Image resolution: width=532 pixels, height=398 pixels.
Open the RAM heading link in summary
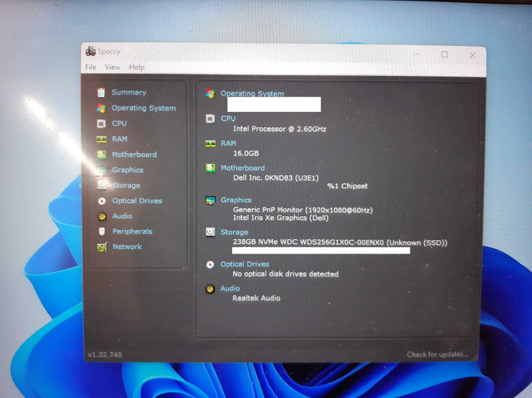coord(228,143)
